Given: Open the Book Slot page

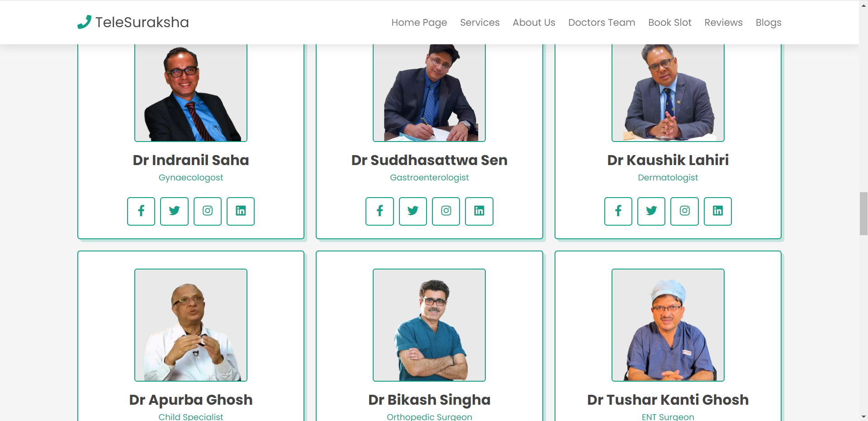Looking at the screenshot, I should (x=670, y=23).
